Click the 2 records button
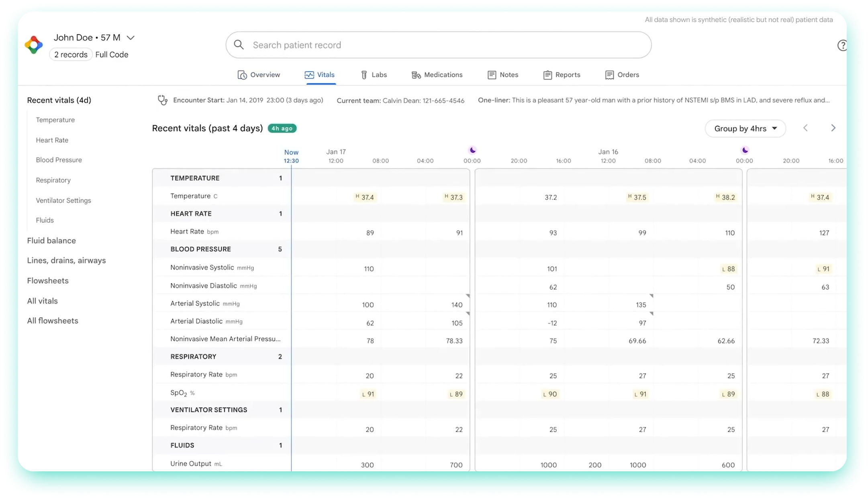Image resolution: width=868 pixels, height=499 pixels. coord(71,55)
